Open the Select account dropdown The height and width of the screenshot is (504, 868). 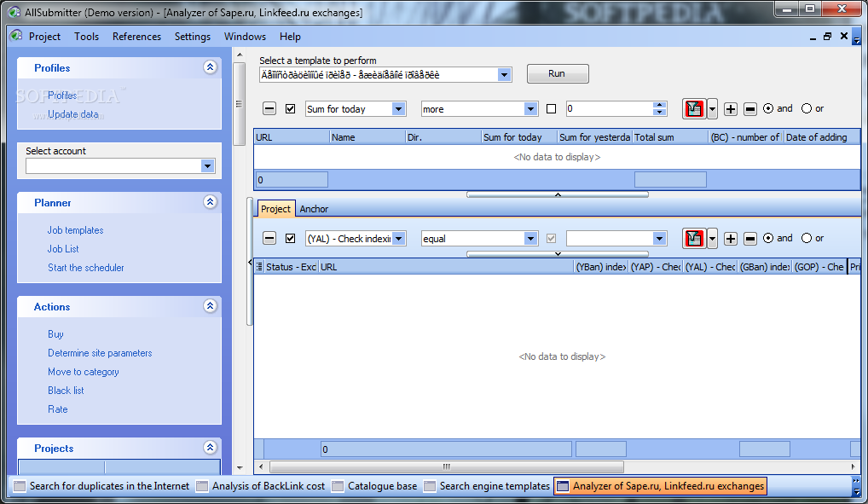pyautogui.click(x=207, y=165)
